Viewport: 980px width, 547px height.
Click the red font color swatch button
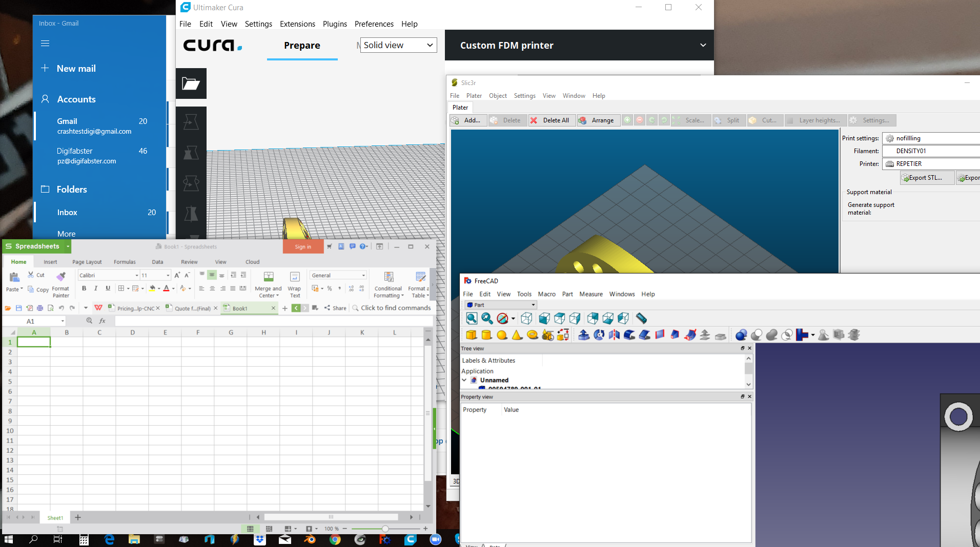(x=166, y=288)
